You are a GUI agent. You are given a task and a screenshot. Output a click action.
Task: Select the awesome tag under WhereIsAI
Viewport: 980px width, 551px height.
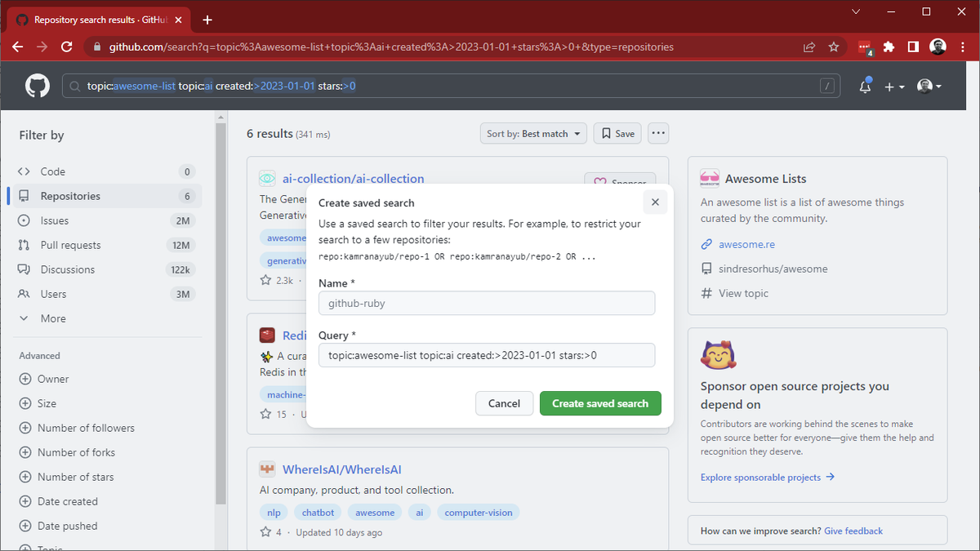pos(374,512)
